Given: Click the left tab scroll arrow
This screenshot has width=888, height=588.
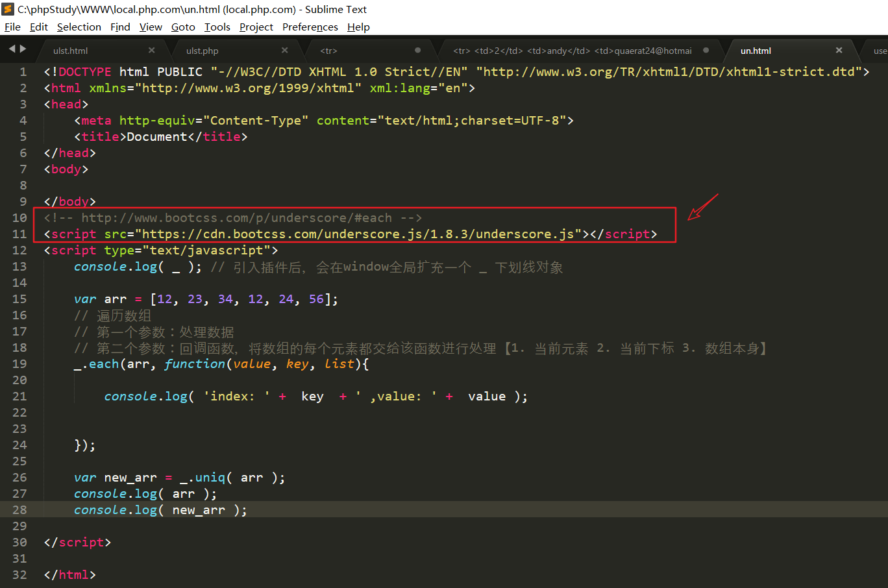Looking at the screenshot, I should coord(12,49).
